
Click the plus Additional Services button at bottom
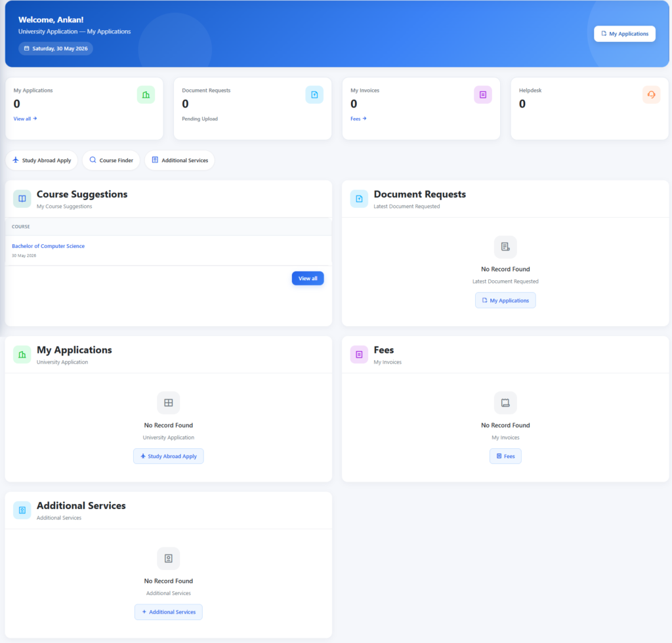pyautogui.click(x=169, y=612)
